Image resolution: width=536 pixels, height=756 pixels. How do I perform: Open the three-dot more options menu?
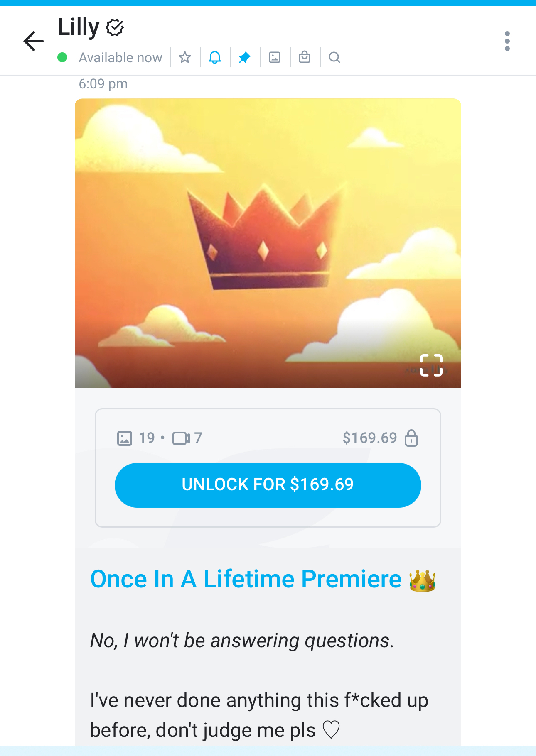[x=507, y=41]
